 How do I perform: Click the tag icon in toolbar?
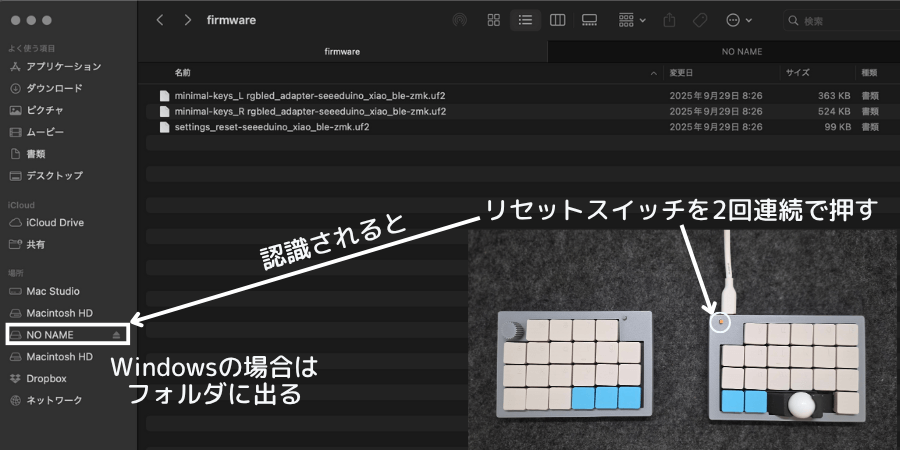(700, 20)
